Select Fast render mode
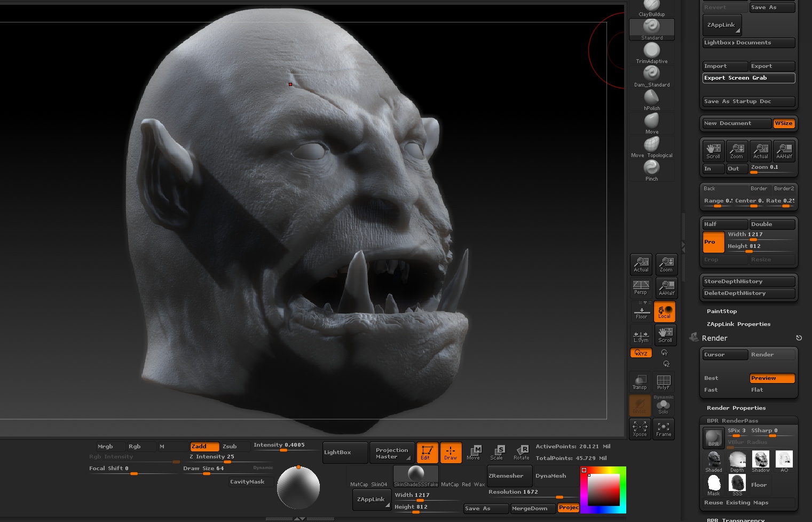The height and width of the screenshot is (522, 812). click(x=725, y=390)
